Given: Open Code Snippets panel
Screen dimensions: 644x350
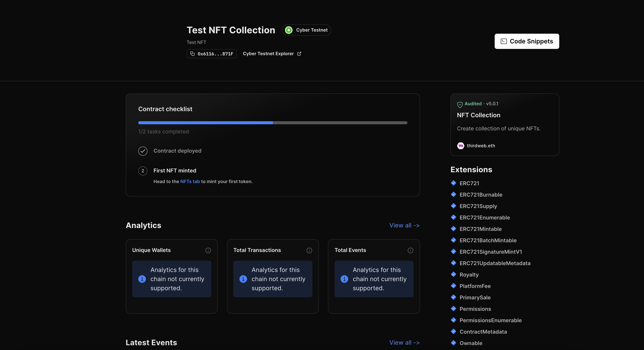Looking at the screenshot, I should [527, 41].
